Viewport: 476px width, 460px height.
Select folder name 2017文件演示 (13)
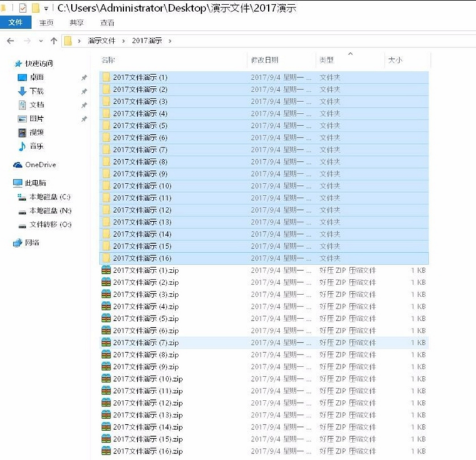click(x=142, y=222)
